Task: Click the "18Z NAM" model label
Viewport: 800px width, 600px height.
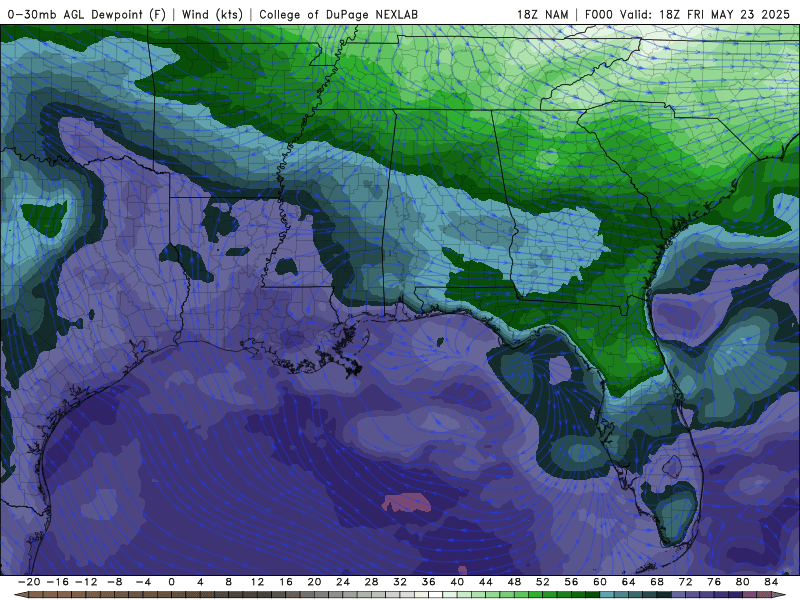Action: (542, 14)
